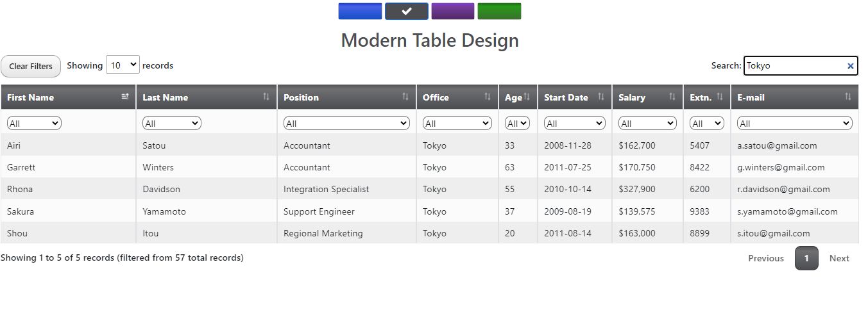
Task: Click the sort icon in First Name header
Action: click(x=125, y=97)
